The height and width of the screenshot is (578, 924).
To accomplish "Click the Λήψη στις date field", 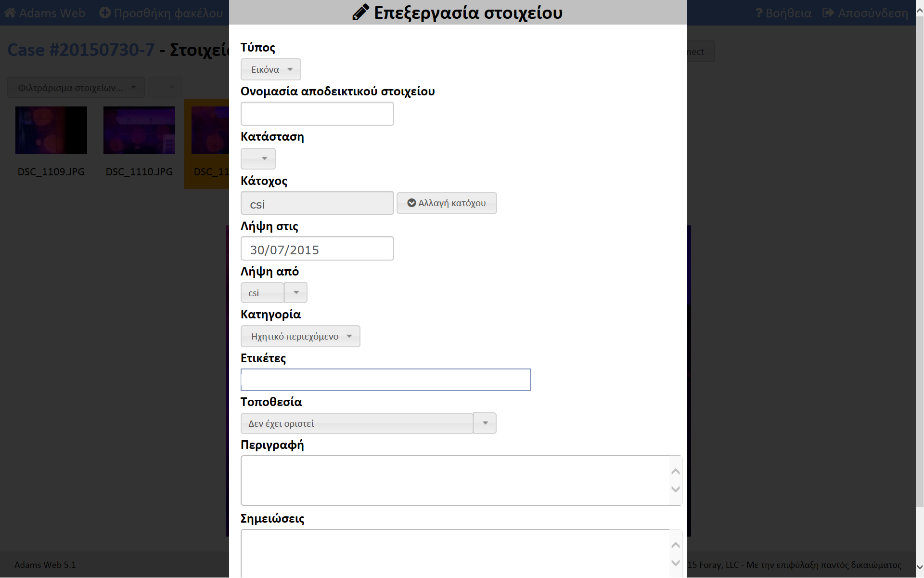I will pos(317,249).
